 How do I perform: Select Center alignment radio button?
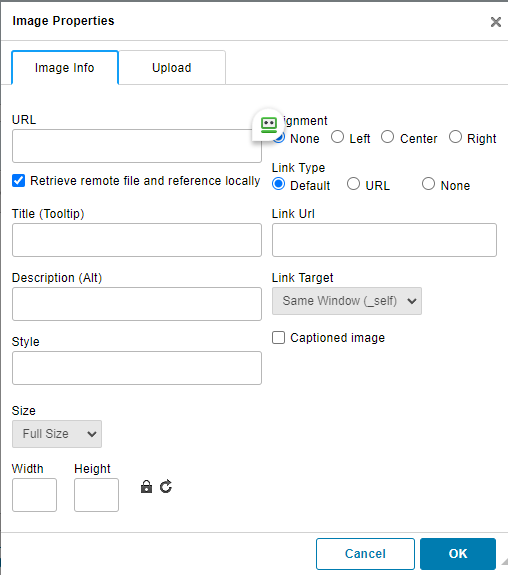pos(387,137)
